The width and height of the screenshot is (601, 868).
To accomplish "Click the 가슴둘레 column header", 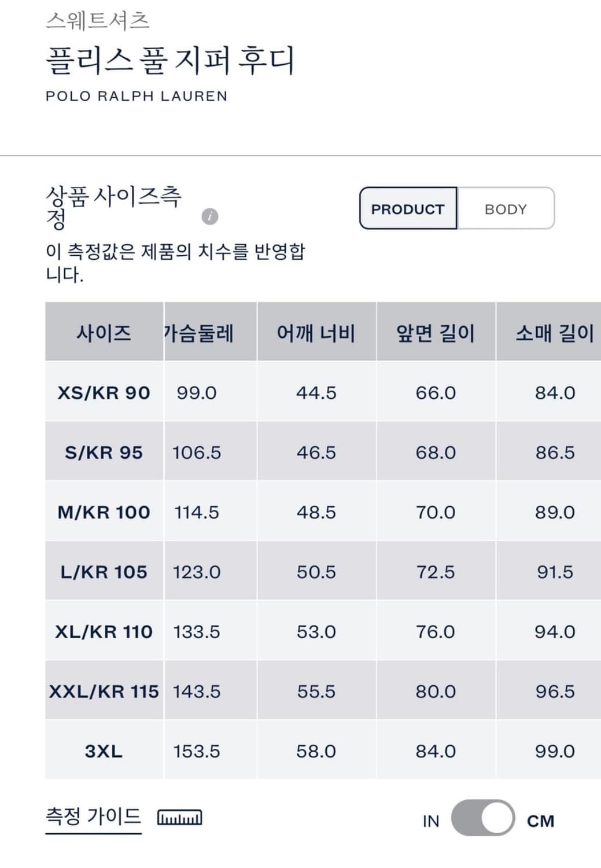I will point(197,333).
